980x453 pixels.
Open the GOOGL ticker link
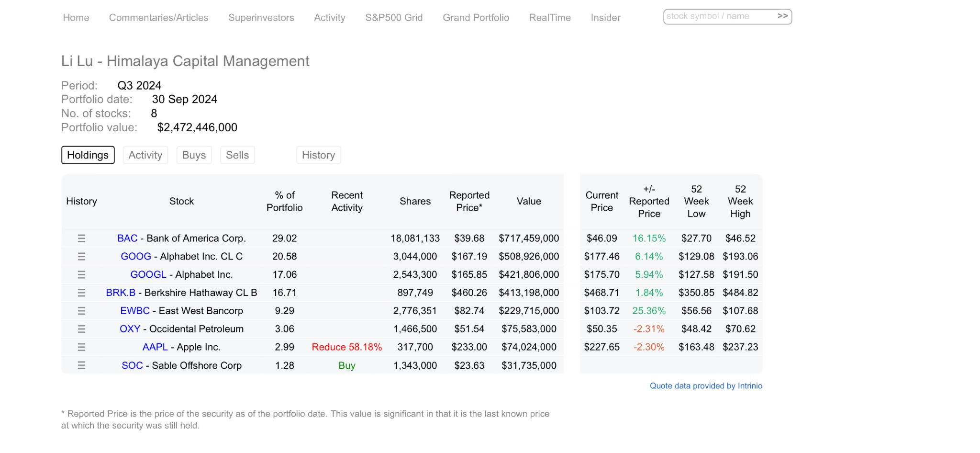click(x=148, y=275)
